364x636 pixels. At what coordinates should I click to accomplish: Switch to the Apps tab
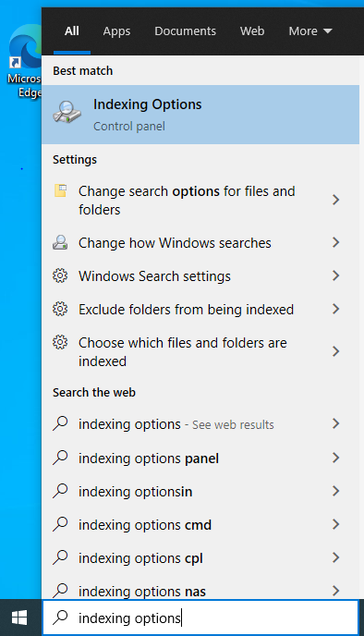[x=116, y=31]
